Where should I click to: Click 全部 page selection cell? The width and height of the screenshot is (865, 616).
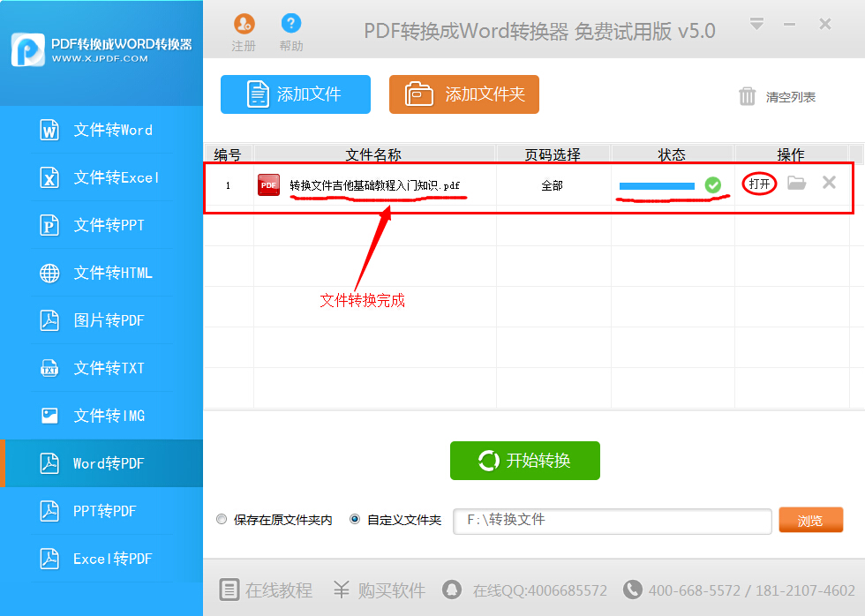pos(553,185)
